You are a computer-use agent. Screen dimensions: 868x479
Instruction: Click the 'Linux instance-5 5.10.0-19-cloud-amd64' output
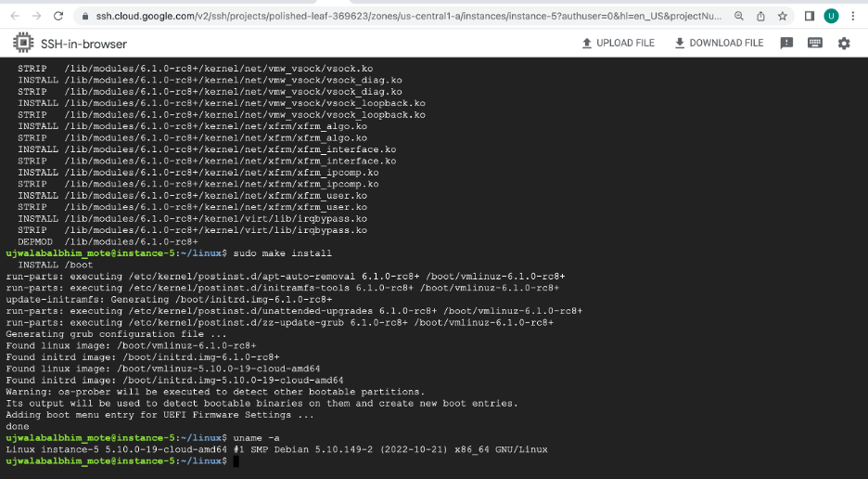[276, 449]
